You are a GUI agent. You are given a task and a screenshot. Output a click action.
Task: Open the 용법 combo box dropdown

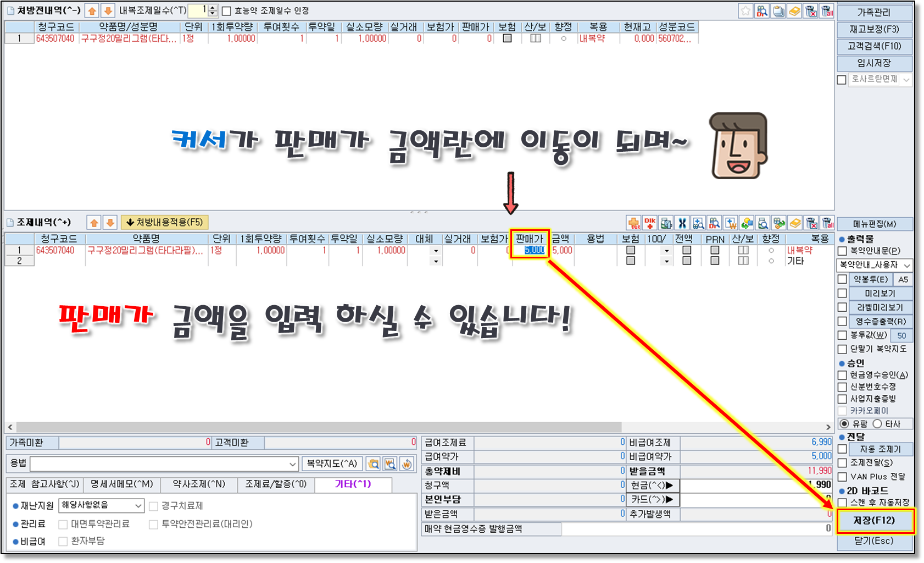coord(293,464)
